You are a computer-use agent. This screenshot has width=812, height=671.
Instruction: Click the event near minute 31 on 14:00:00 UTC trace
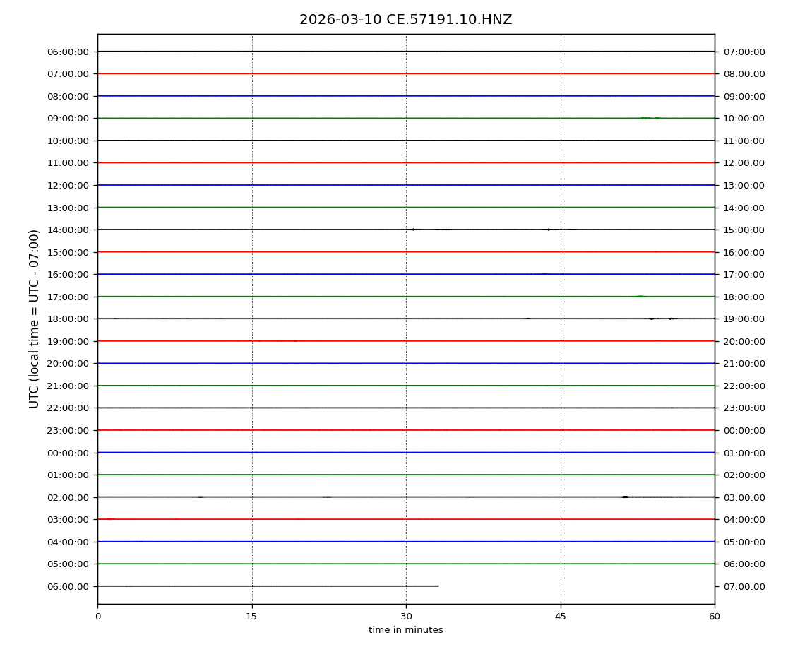[414, 230]
